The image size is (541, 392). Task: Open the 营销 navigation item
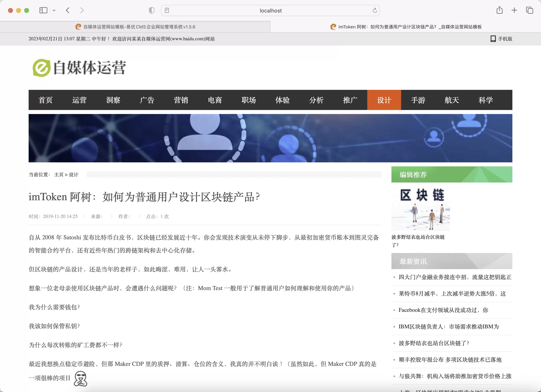click(x=181, y=100)
